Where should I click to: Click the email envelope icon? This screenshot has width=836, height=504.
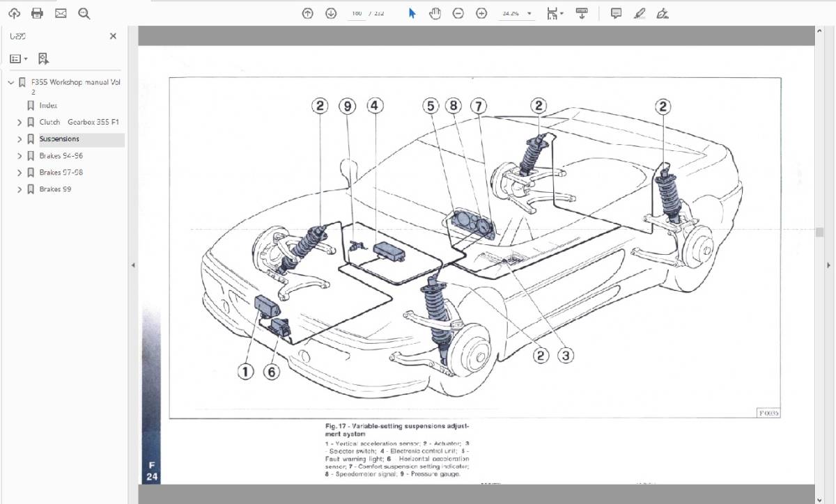61,13
